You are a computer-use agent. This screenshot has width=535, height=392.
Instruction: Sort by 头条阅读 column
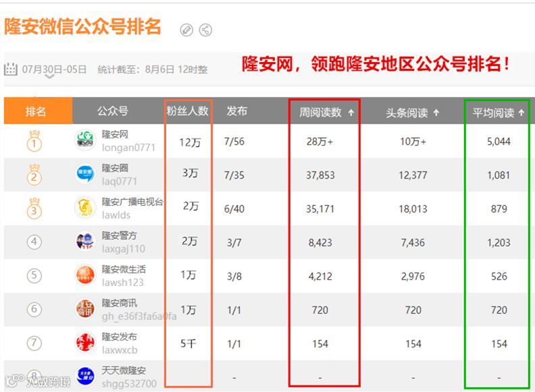coord(407,113)
